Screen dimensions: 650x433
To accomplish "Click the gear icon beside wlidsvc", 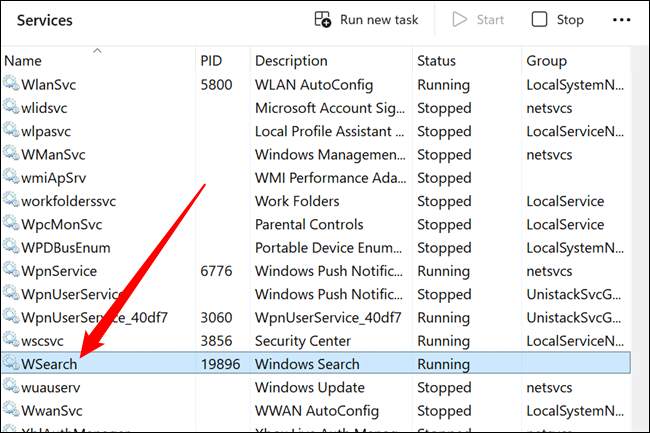I will pos(11,106).
